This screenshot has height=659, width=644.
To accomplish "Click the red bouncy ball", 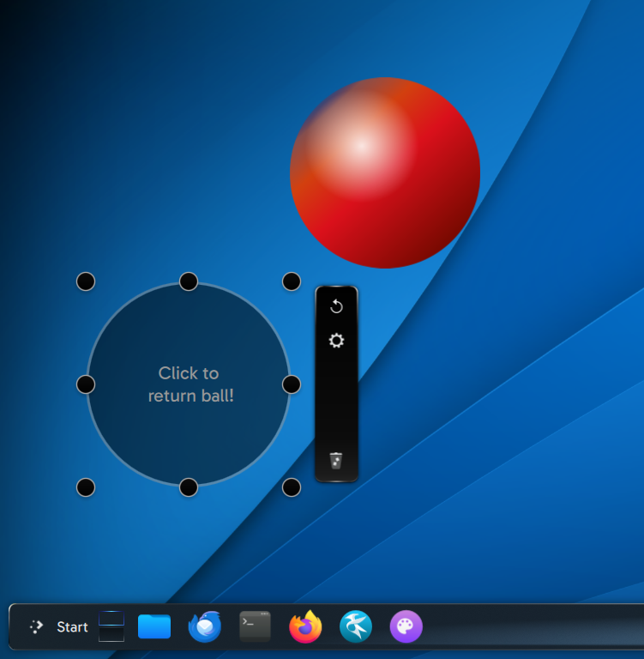I will pyautogui.click(x=384, y=172).
